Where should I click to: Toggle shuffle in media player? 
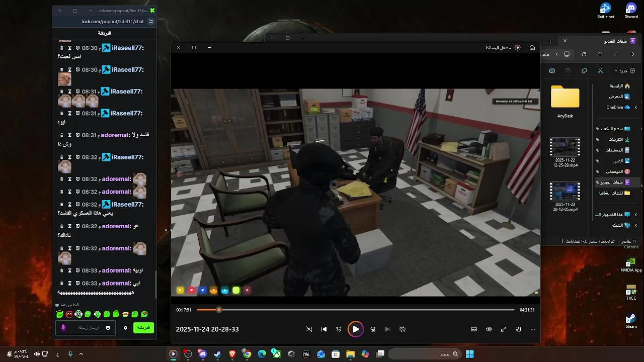coord(309,329)
